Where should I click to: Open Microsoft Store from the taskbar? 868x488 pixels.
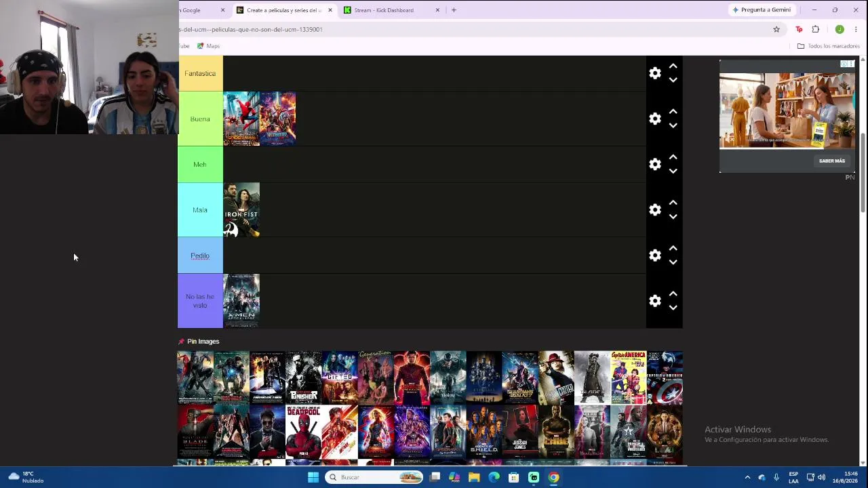pyautogui.click(x=513, y=477)
